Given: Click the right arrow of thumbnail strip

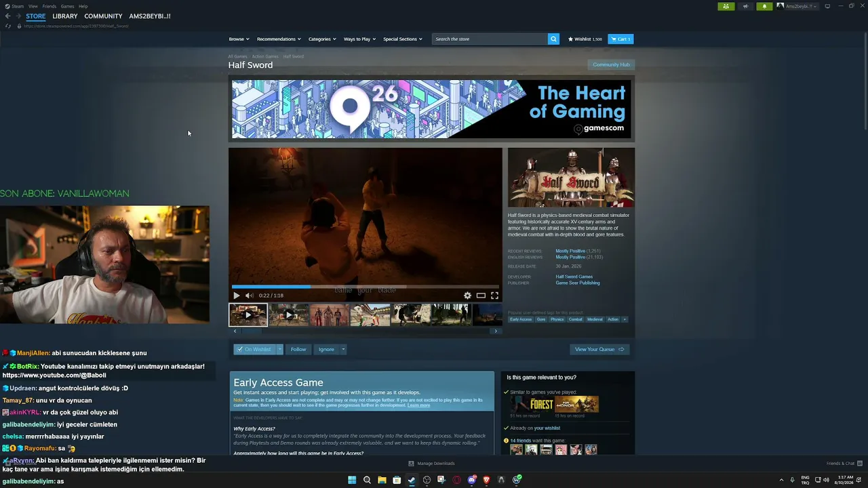Looking at the screenshot, I should tap(496, 331).
